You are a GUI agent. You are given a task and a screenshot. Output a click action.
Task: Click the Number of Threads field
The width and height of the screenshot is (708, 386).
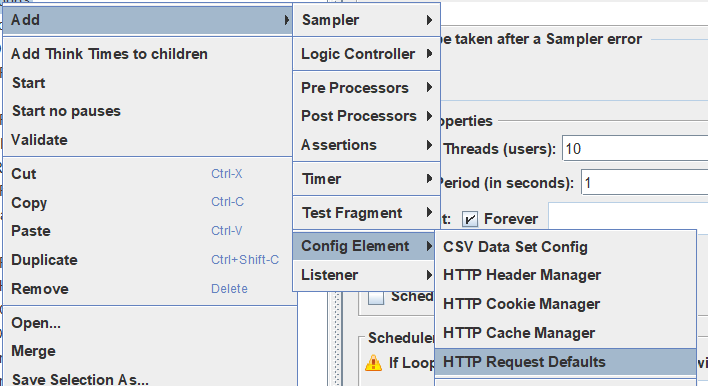click(635, 148)
